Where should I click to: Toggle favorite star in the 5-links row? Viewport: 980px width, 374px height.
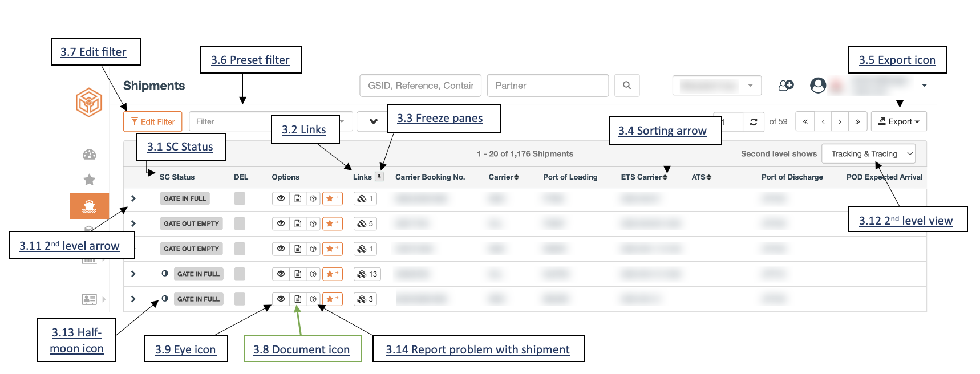click(333, 223)
